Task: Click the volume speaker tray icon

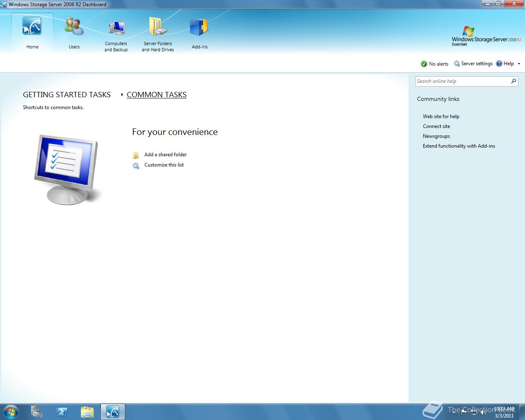Action: coord(484,412)
